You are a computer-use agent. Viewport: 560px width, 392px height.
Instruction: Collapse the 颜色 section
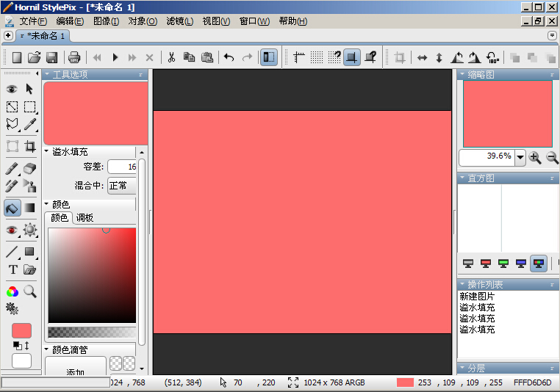(x=46, y=204)
